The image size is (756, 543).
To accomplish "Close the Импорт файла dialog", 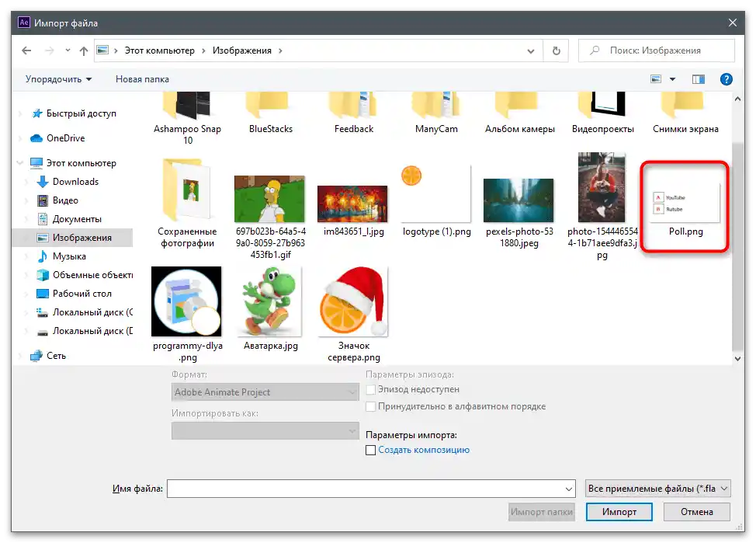I will 733,23.
